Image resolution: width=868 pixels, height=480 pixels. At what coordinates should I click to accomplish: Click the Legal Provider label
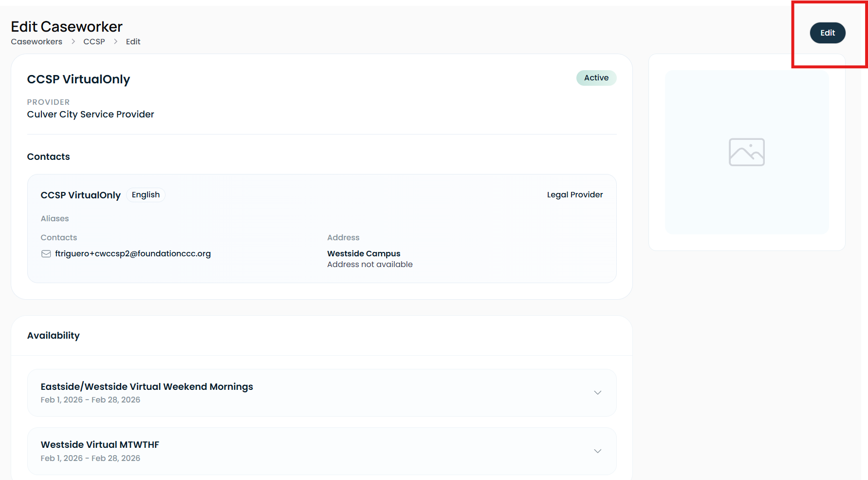coord(575,194)
